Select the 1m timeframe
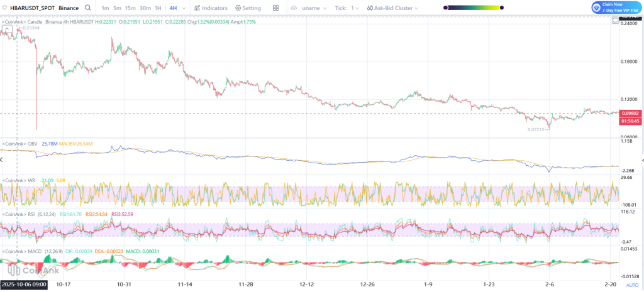The width and height of the screenshot is (644, 292). point(105,8)
